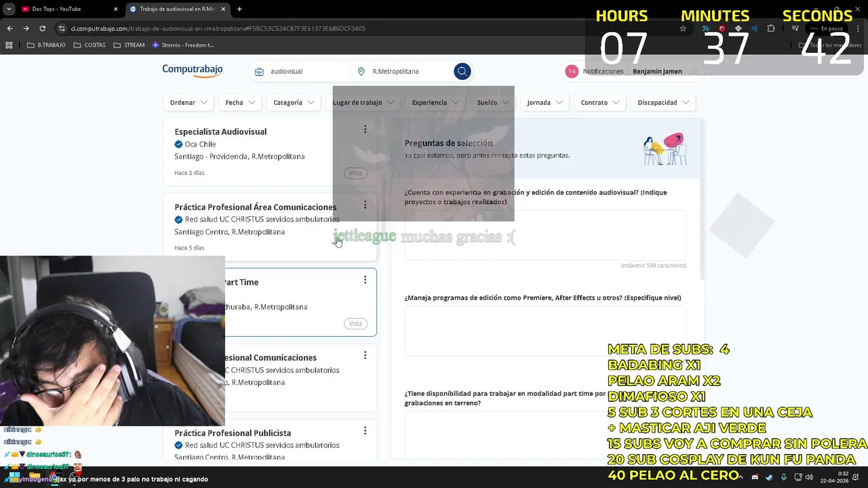Expand the Categoría filter dropdown
This screenshot has height=488, width=868.
tap(294, 102)
